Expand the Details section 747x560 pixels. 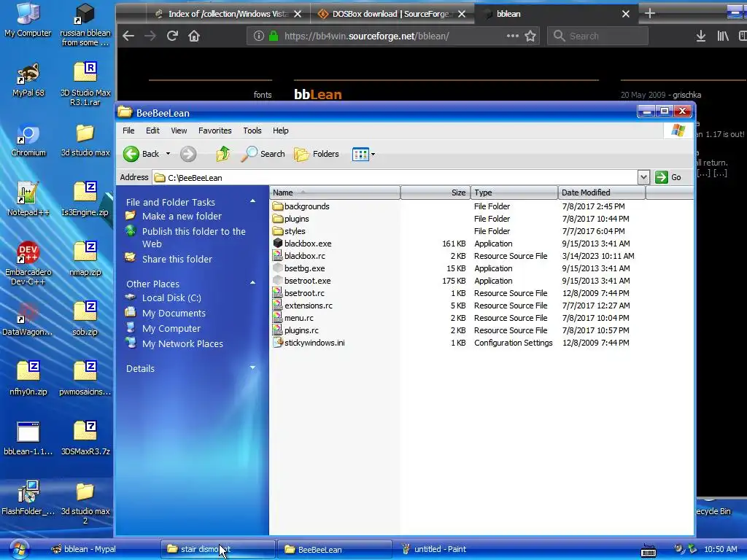pyautogui.click(x=252, y=367)
